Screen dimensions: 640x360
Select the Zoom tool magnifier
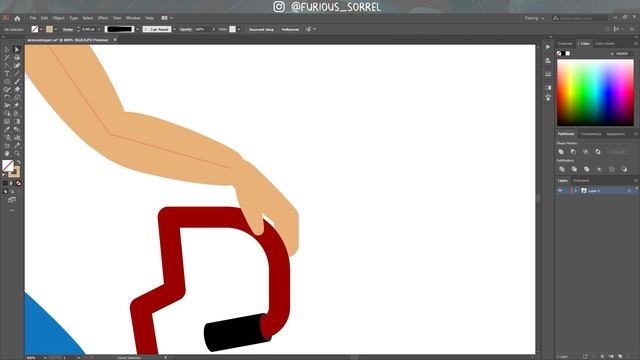coord(17,153)
